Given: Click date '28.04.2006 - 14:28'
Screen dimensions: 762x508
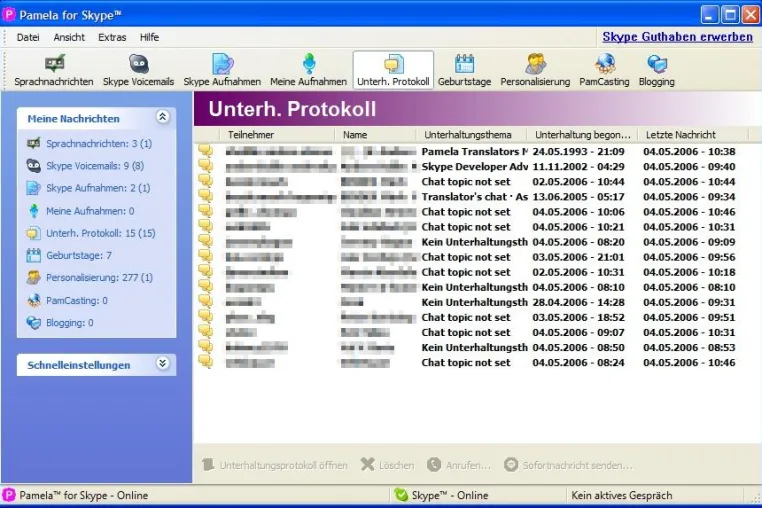Looking at the screenshot, I should pyautogui.click(x=578, y=302).
